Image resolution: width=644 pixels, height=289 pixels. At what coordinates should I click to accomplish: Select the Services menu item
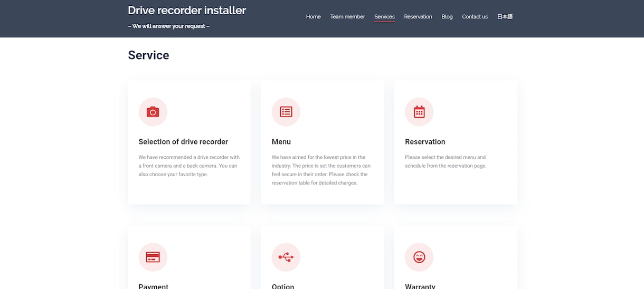click(384, 17)
